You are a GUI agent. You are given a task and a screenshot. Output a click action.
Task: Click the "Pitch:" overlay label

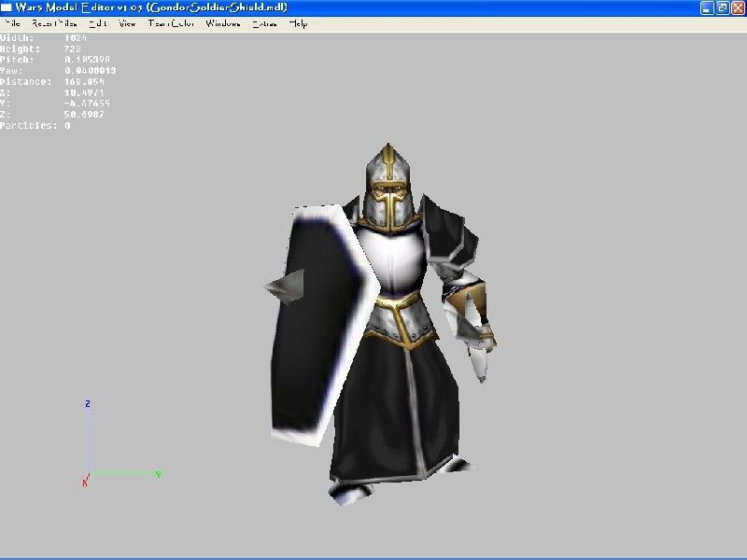pyautogui.click(x=17, y=60)
